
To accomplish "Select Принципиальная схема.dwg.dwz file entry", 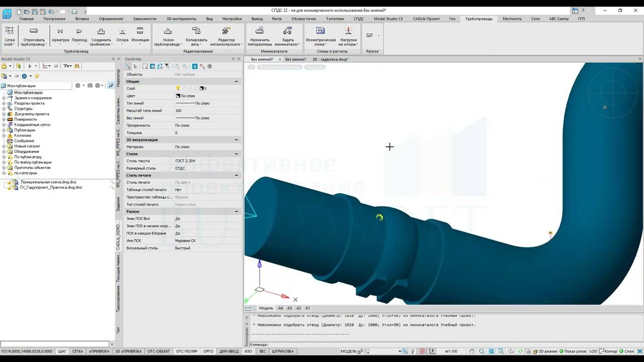I will coord(48,182).
